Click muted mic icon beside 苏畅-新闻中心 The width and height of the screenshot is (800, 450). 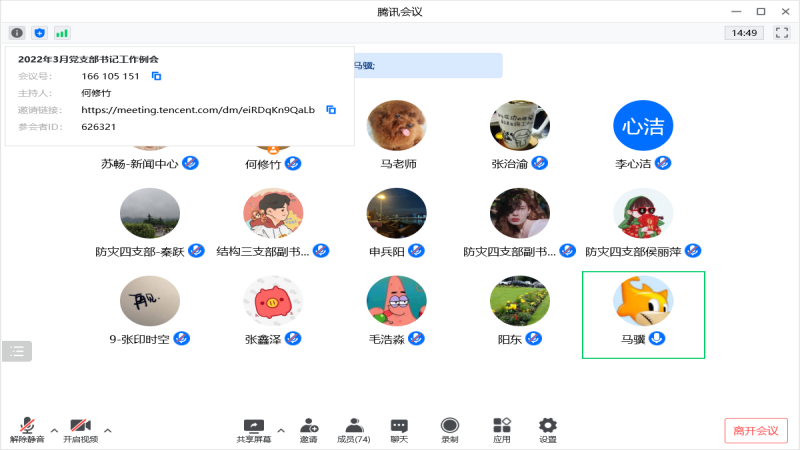190,163
